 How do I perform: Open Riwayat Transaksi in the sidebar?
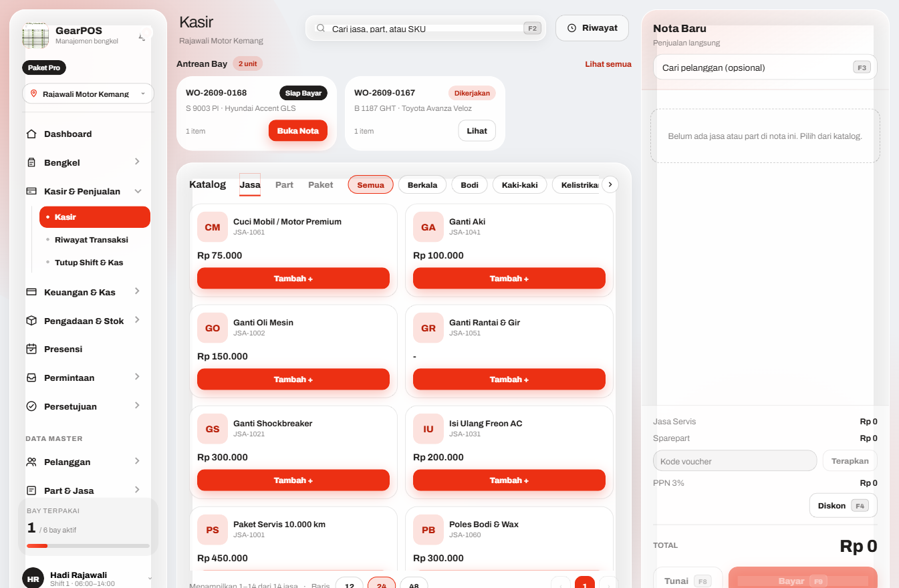click(x=91, y=240)
